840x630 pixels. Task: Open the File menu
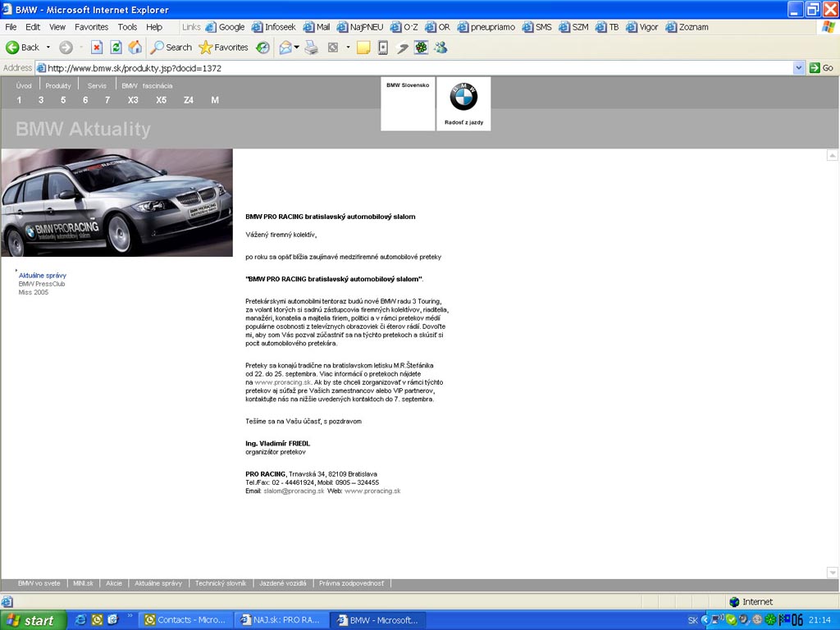[11, 27]
